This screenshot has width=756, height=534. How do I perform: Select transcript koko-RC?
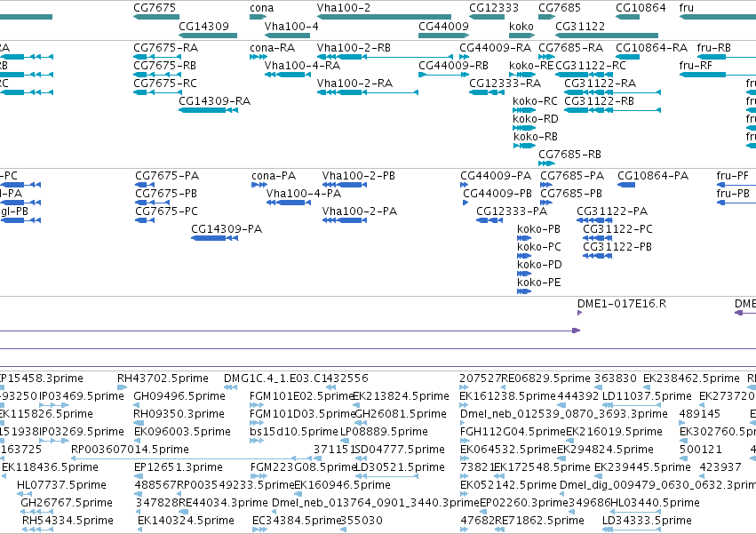tap(535, 101)
